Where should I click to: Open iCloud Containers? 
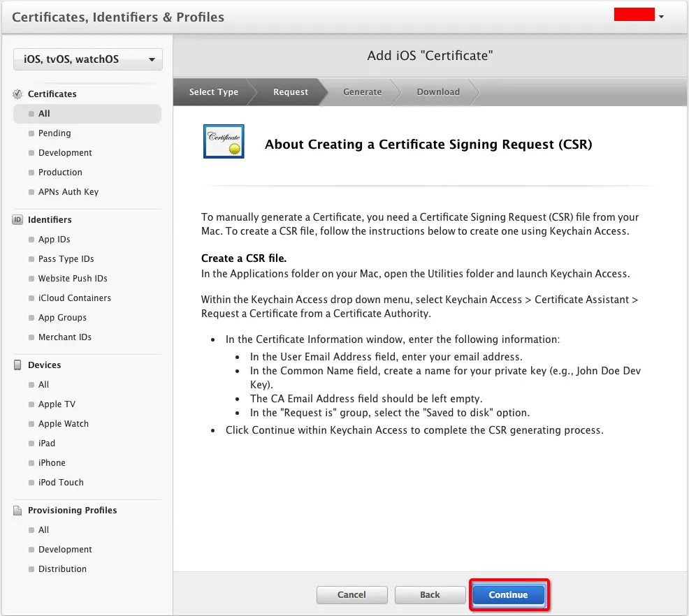pyautogui.click(x=74, y=298)
